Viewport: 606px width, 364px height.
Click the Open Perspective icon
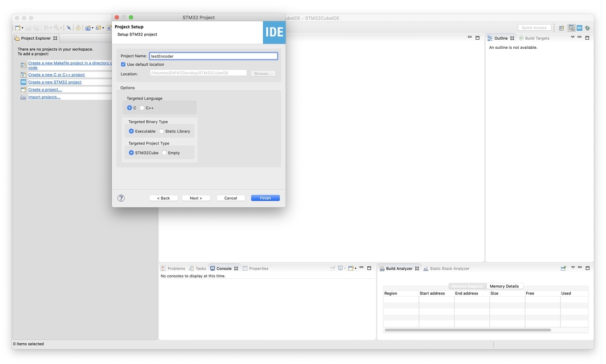tap(562, 28)
